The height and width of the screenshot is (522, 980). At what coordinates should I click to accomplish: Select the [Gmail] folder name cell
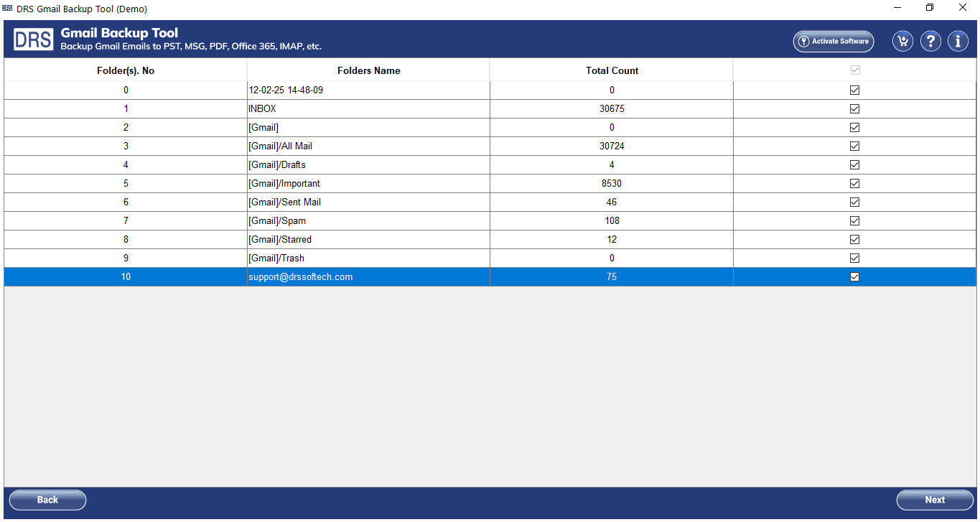pos(368,128)
